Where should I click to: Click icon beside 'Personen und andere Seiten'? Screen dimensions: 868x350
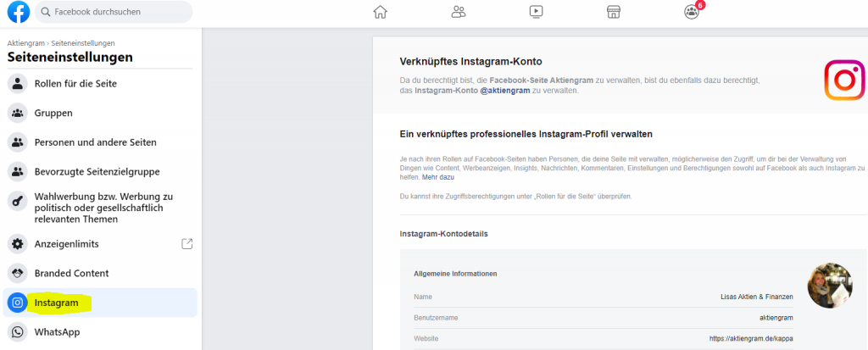(18, 142)
